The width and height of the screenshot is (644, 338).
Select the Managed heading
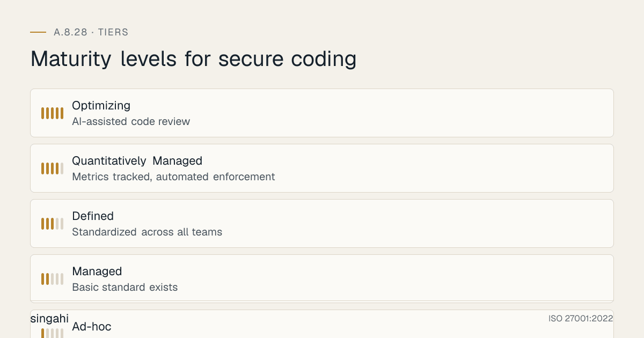pyautogui.click(x=97, y=271)
